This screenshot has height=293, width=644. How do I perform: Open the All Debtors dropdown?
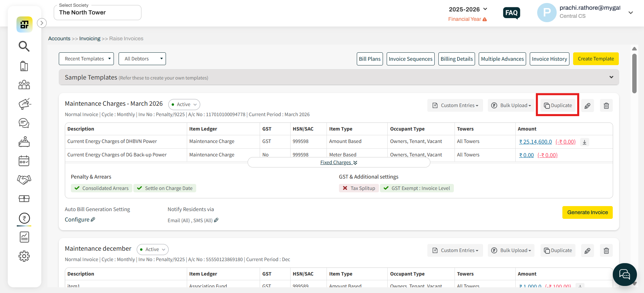pyautogui.click(x=142, y=59)
